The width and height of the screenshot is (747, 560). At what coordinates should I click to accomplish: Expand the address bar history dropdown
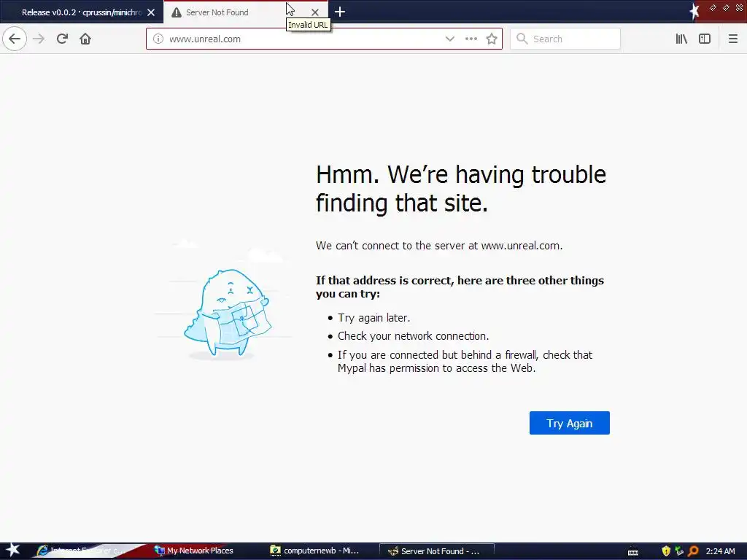[449, 39]
